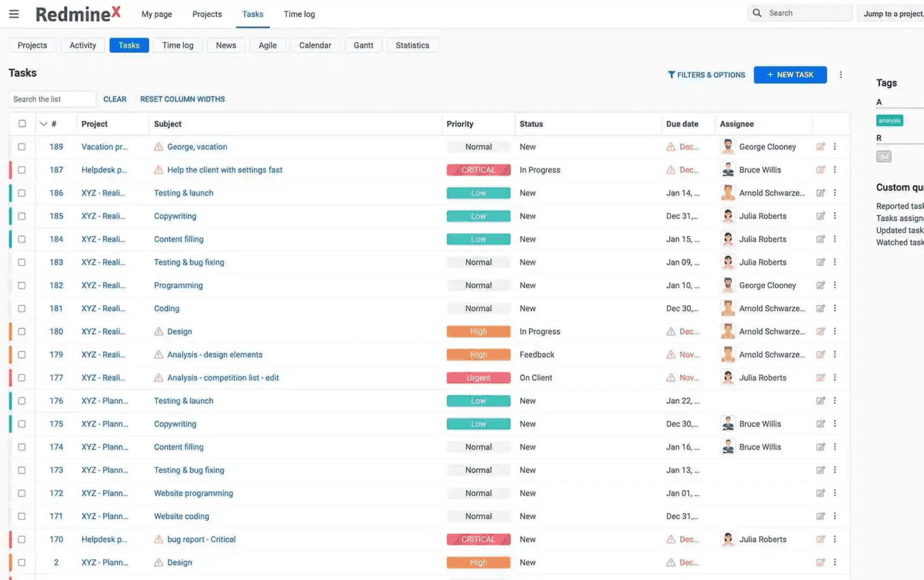This screenshot has height=580, width=924.
Task: Open the three-dot menu beside New Task
Action: (x=841, y=75)
